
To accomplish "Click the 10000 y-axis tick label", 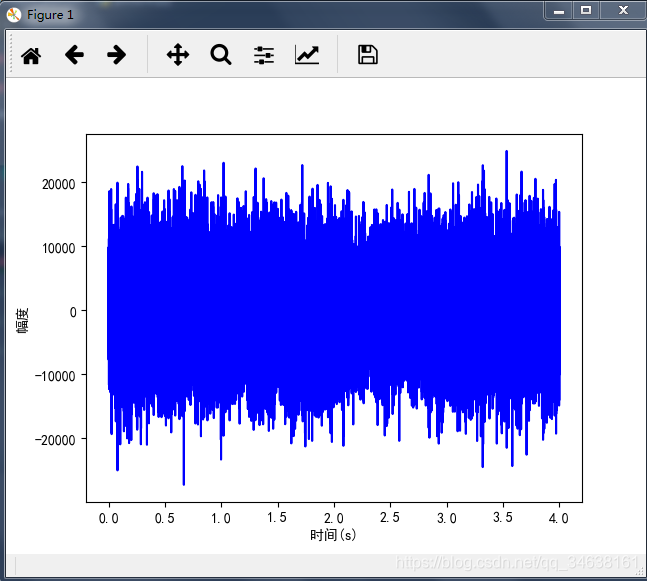I will (x=59, y=248).
